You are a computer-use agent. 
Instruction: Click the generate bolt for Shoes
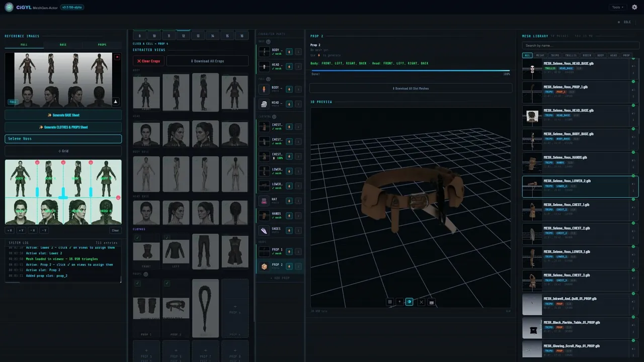click(x=289, y=231)
